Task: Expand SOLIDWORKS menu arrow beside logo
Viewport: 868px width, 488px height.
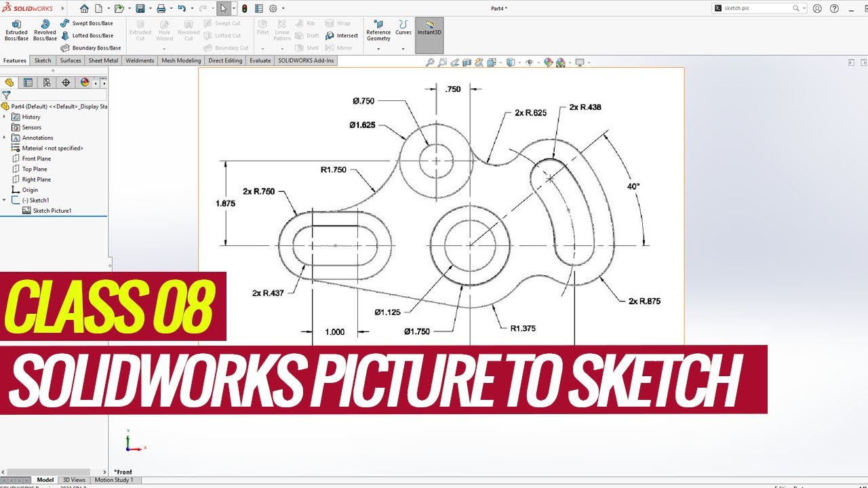Action: click(x=62, y=9)
